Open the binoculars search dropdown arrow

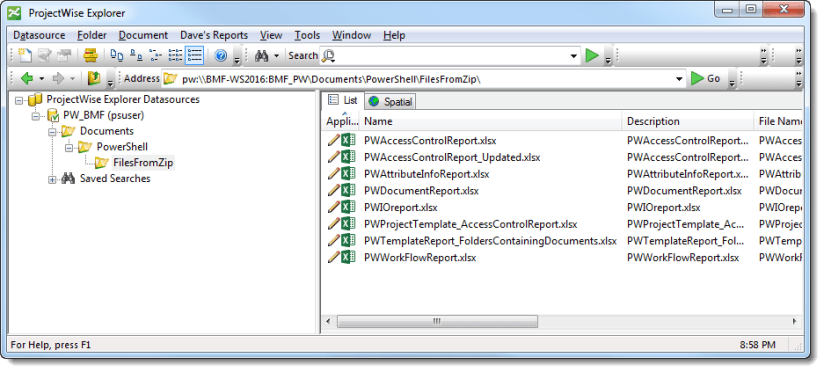[276, 56]
